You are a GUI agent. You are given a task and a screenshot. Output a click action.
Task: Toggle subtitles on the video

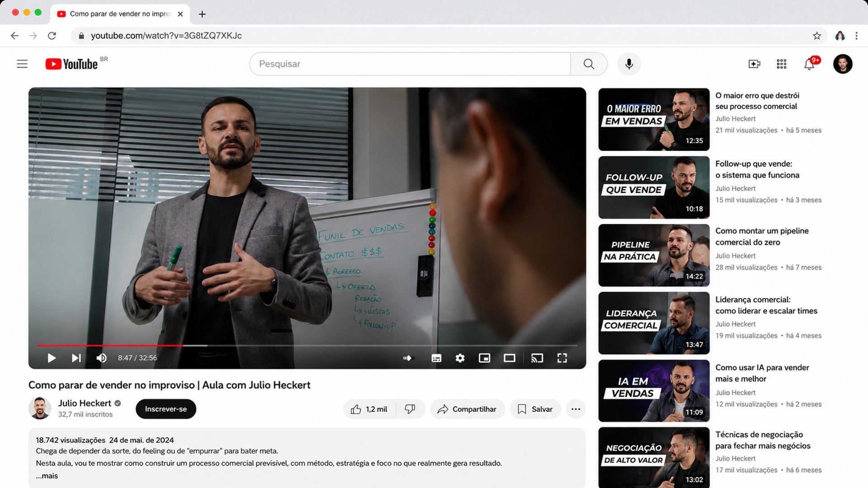click(436, 358)
